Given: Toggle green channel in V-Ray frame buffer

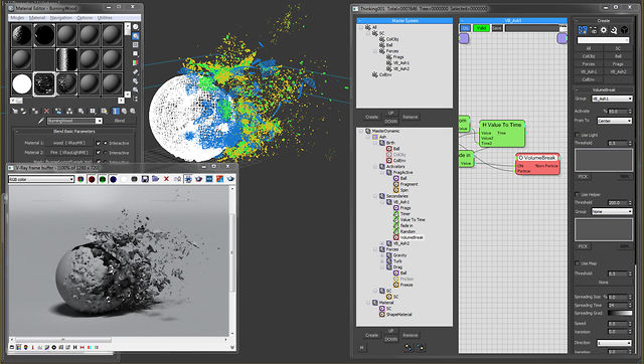Looking at the screenshot, I should 102,179.
